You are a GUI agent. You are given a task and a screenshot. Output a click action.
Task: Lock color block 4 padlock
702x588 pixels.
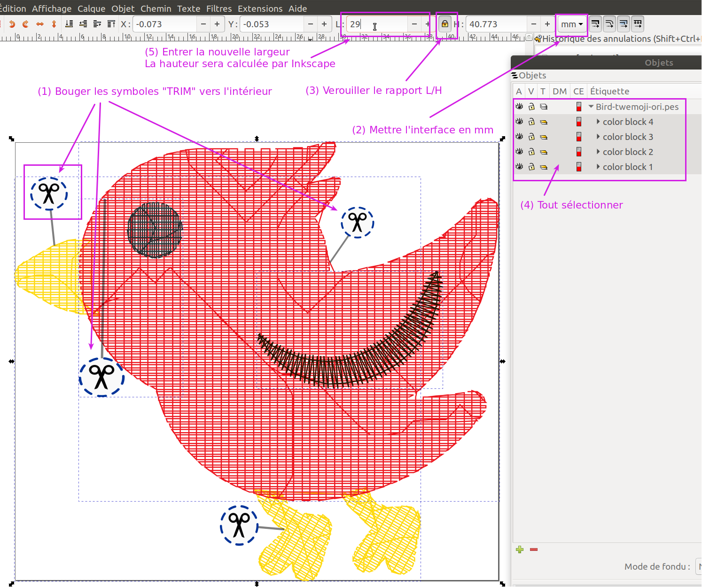pyautogui.click(x=531, y=122)
